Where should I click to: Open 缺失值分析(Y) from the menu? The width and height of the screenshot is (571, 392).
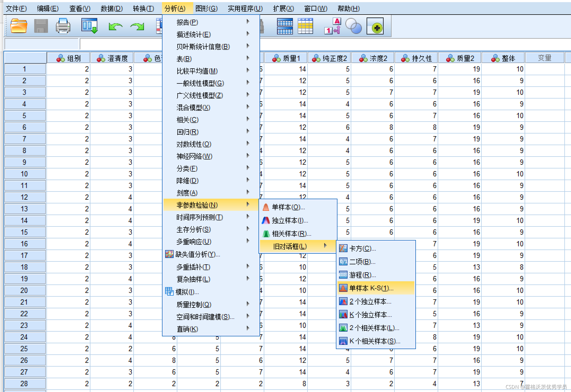coord(197,254)
